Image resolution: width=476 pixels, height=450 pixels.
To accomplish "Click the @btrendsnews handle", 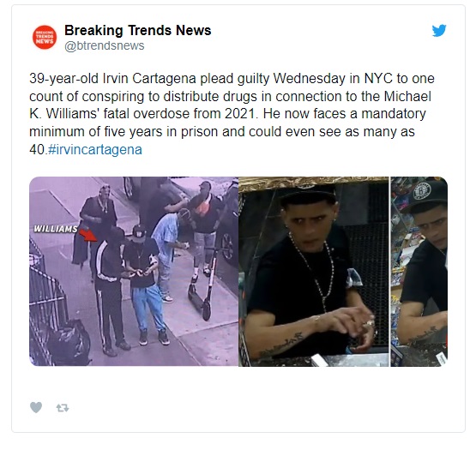I will coord(104,45).
